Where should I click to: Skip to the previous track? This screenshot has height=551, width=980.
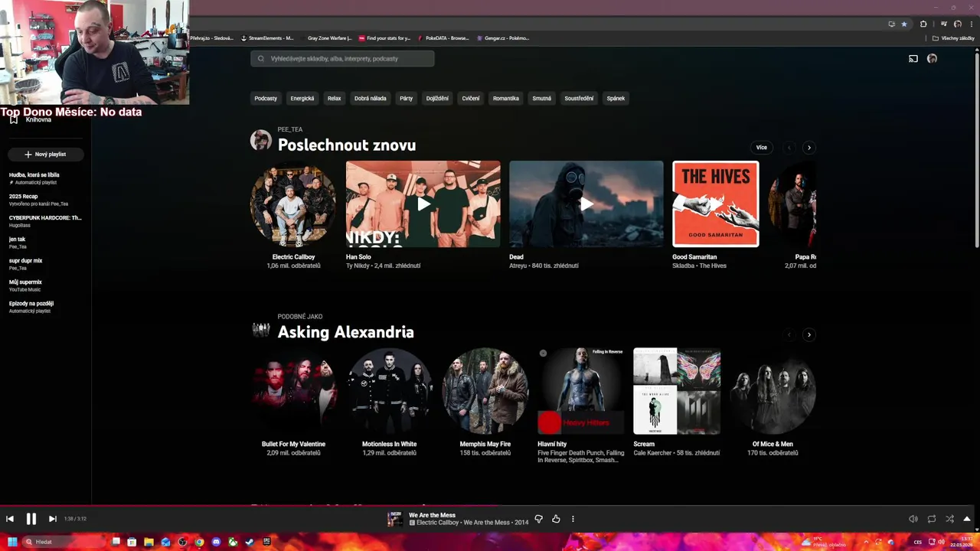click(x=10, y=519)
